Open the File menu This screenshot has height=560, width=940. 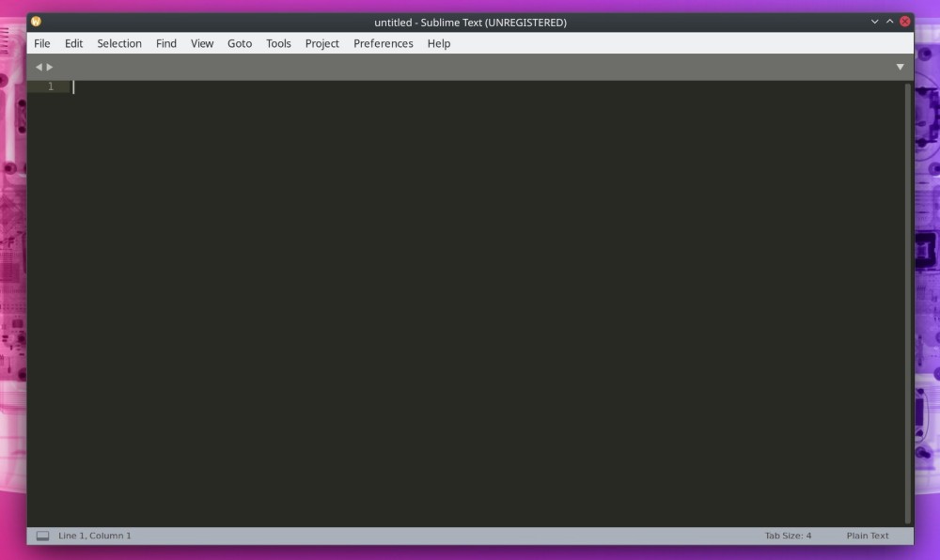click(41, 43)
